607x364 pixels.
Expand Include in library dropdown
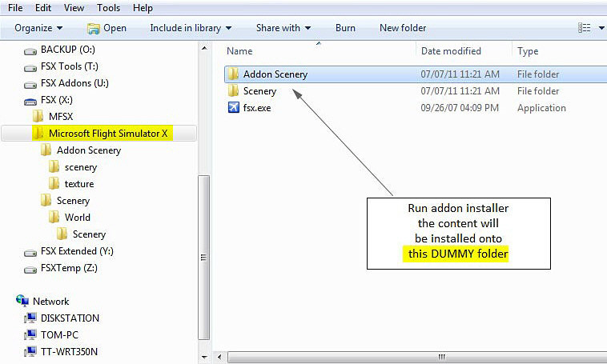191,28
